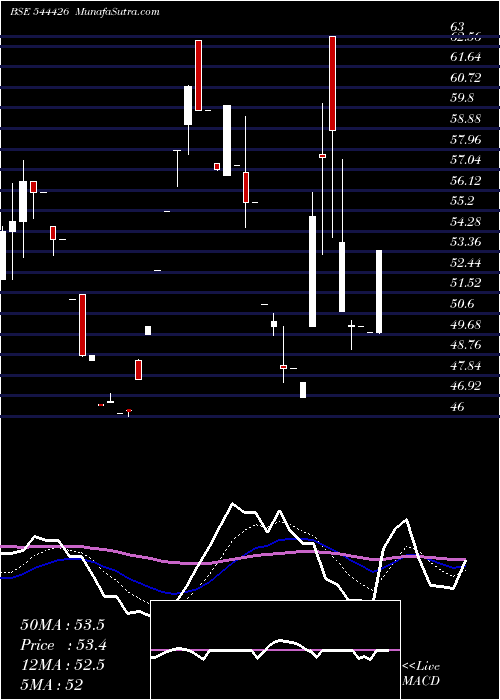Click the 47.84 price axis label

[466, 366]
